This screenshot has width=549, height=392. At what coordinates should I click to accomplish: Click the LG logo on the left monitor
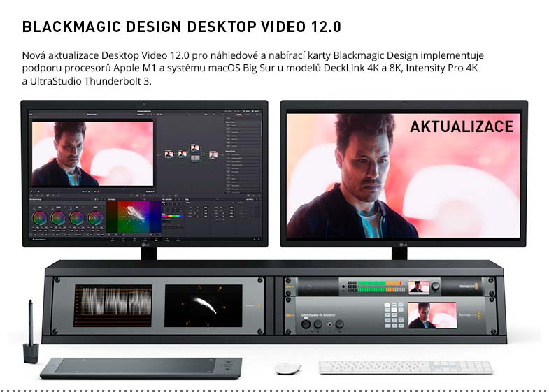[x=145, y=245]
